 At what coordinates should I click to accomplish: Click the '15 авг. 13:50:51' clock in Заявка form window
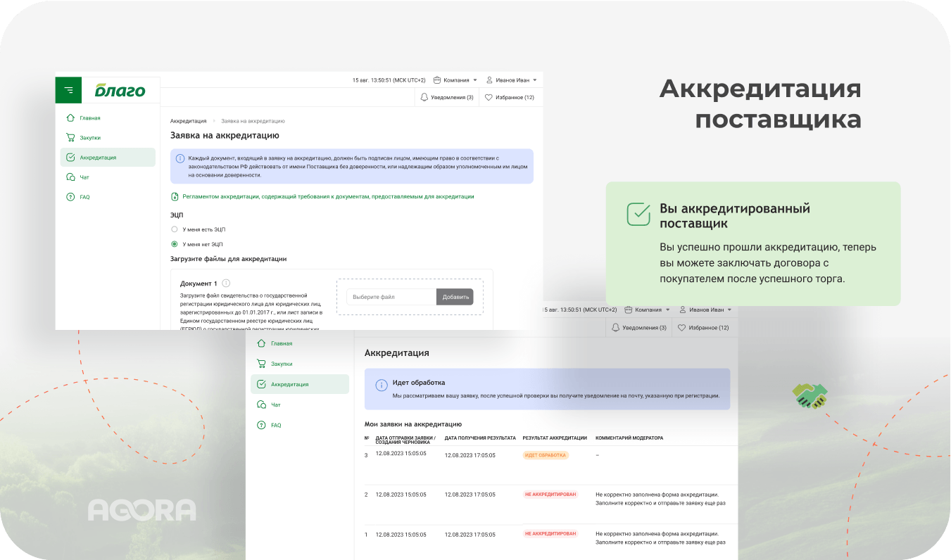[389, 80]
